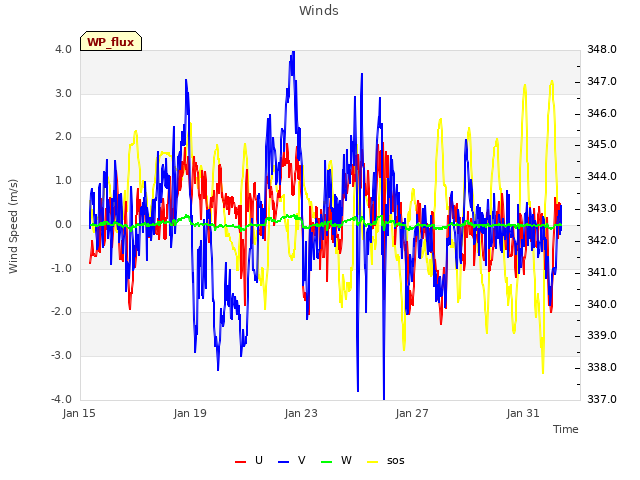The height and width of the screenshot is (480, 640).
Task: Click the 342.0 right axis value
Action: click(602, 240)
